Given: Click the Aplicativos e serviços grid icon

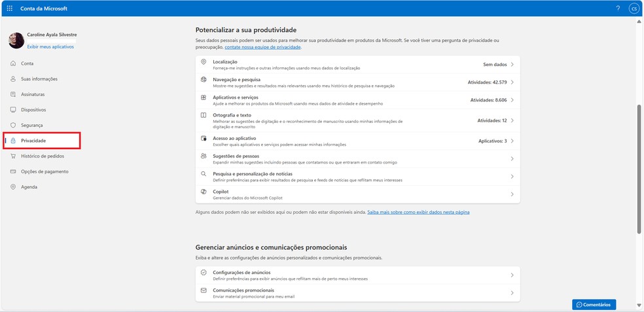Looking at the screenshot, I should tap(204, 97).
